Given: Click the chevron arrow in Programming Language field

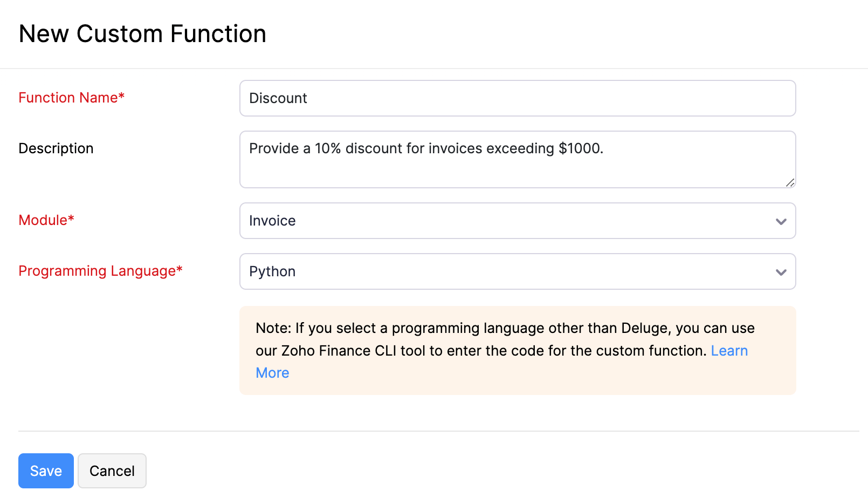Looking at the screenshot, I should (781, 272).
